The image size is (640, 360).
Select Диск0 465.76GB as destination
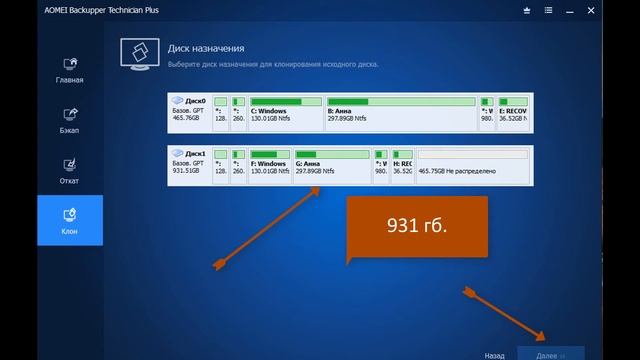tap(350, 113)
